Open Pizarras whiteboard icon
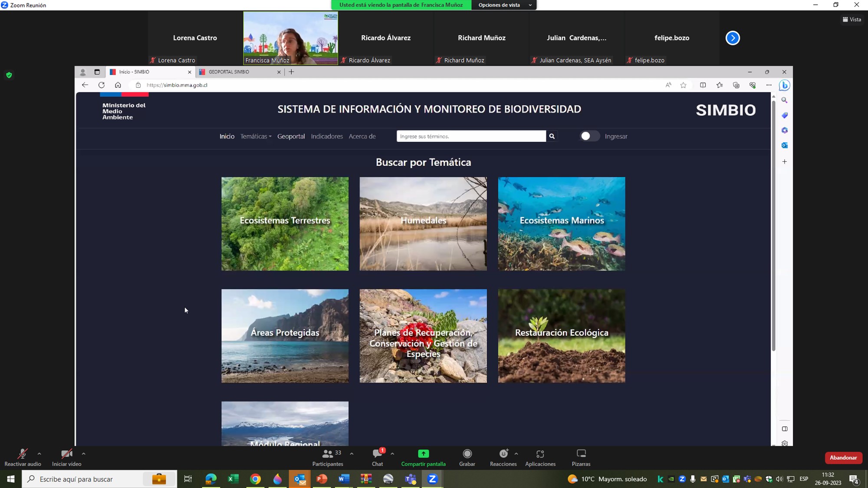This screenshot has height=488, width=868. coord(581,454)
